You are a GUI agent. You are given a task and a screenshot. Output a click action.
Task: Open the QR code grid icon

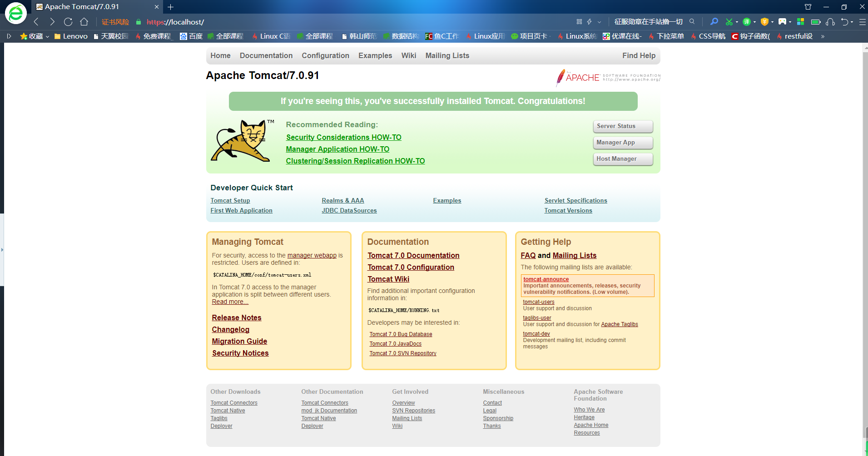579,22
